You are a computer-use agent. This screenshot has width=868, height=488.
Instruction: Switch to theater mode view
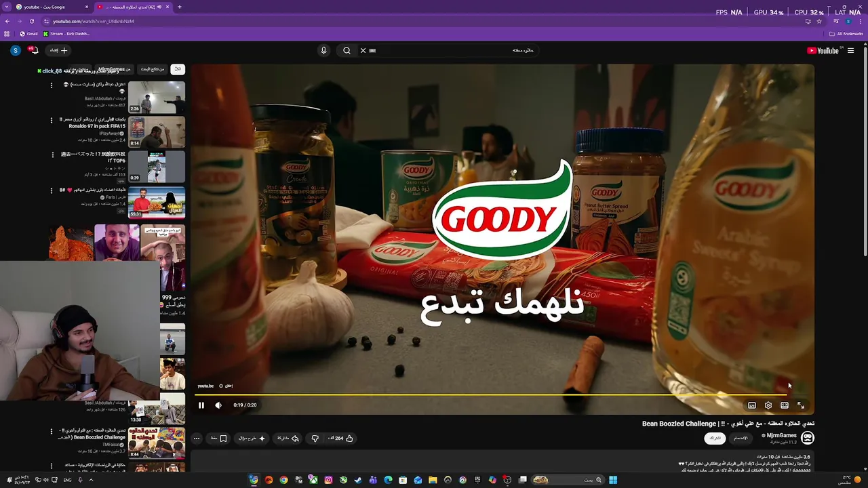(x=785, y=405)
